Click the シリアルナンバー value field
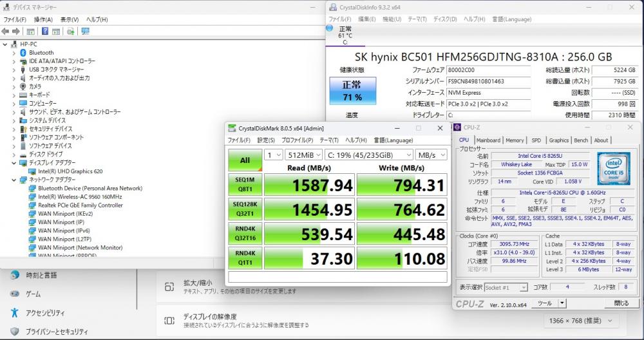The width and height of the screenshot is (644, 340). [x=488, y=81]
